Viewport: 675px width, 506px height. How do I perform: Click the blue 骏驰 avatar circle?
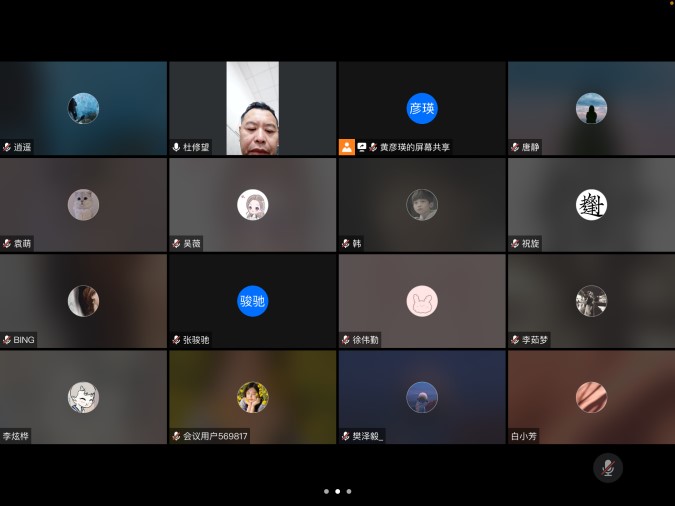253,301
